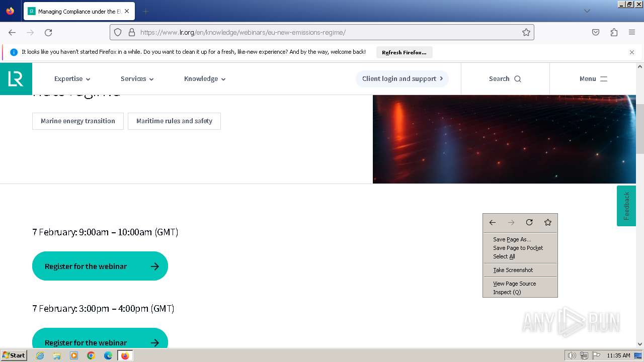The image size is (644, 362).
Task: Choose Select All in context menu
Action: point(520,256)
